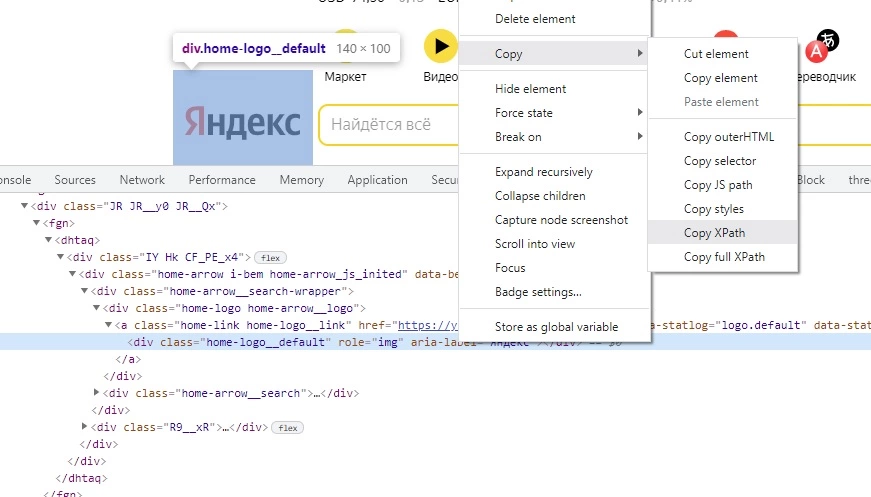Switch to the Network tab
The height and width of the screenshot is (497, 871).
pos(142,180)
